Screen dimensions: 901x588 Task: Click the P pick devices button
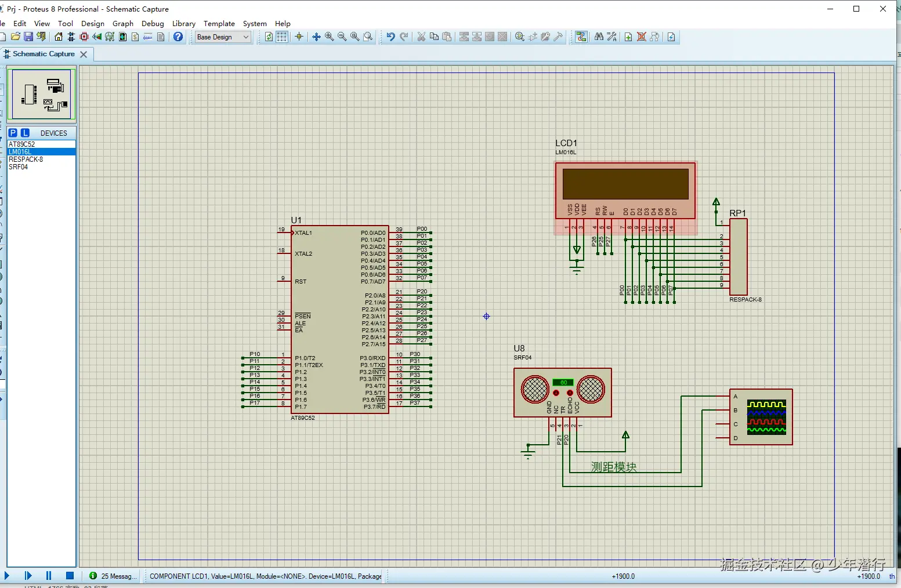(x=13, y=133)
